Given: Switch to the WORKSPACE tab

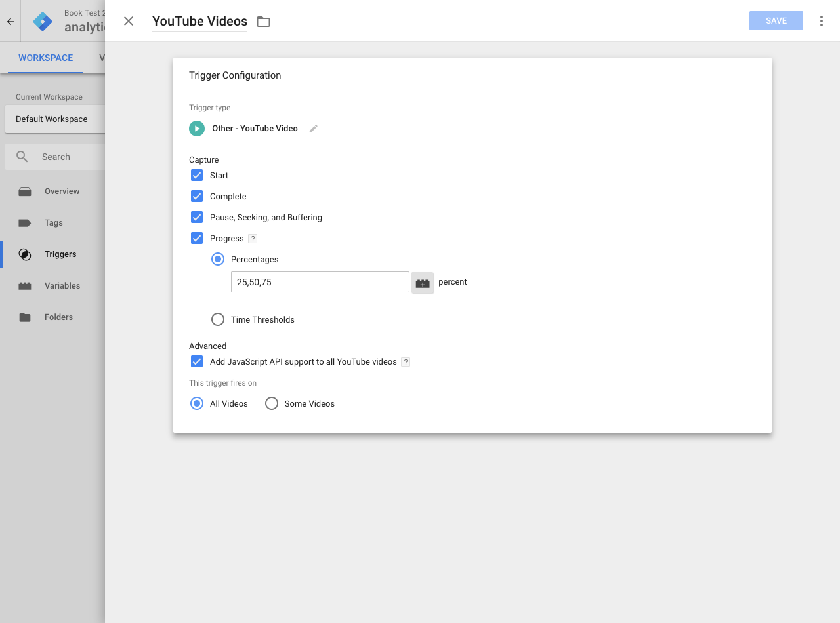Looking at the screenshot, I should 46,58.
